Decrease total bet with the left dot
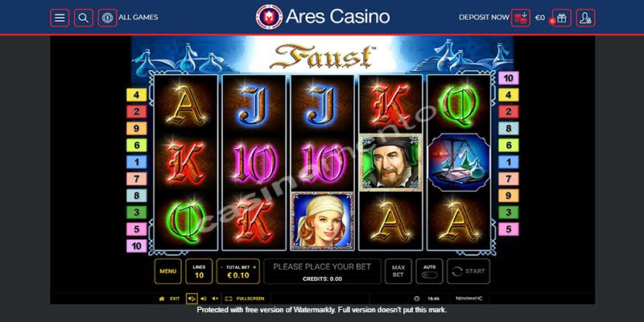This screenshot has width=644, height=322. point(222,267)
